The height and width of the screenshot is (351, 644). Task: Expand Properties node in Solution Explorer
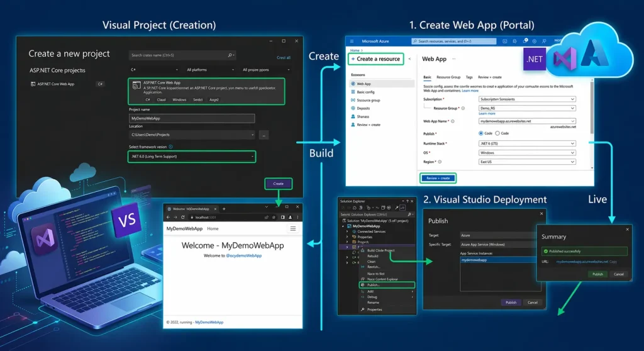pos(347,237)
